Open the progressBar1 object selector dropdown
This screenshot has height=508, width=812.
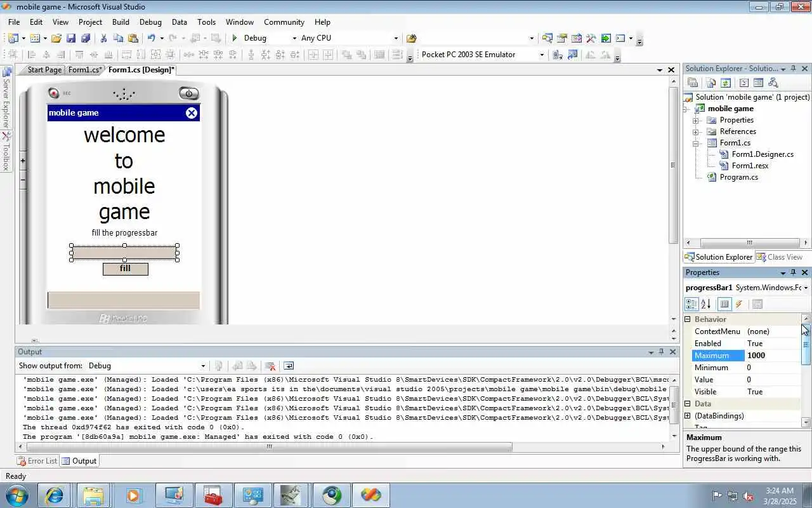(x=806, y=288)
